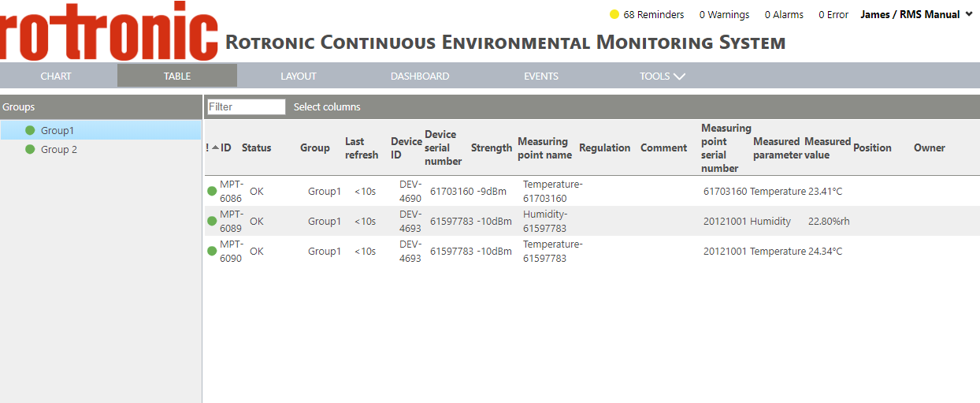Viewport: 980px width, 403px height.
Task: Click the yellow reminders status dot
Action: click(614, 14)
